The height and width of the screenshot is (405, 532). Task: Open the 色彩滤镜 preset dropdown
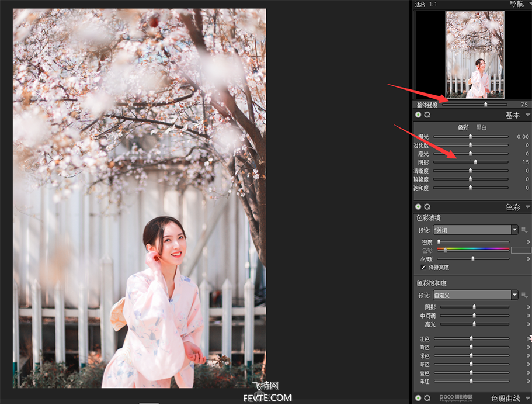pyautogui.click(x=514, y=230)
